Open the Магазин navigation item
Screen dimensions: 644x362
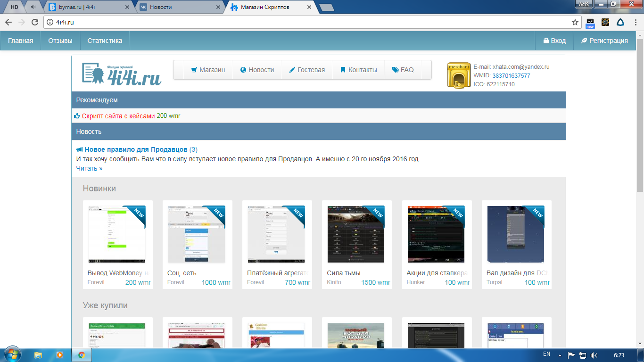(207, 70)
